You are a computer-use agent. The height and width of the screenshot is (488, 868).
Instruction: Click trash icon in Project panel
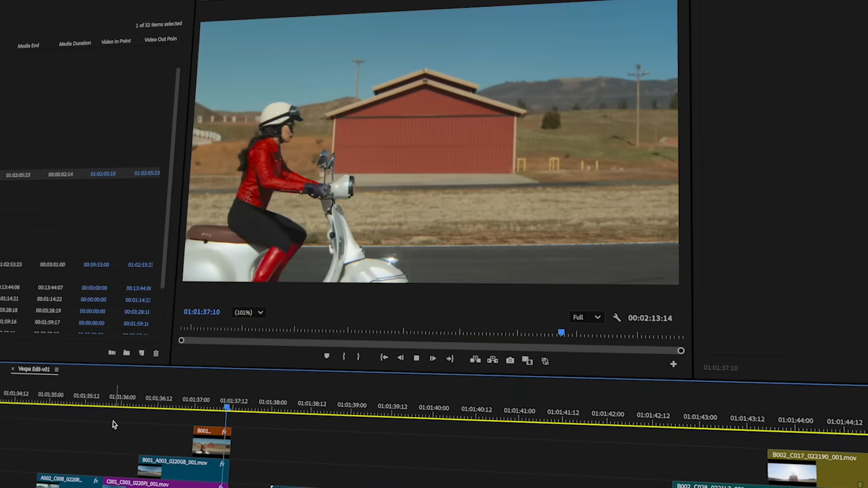pos(156,353)
